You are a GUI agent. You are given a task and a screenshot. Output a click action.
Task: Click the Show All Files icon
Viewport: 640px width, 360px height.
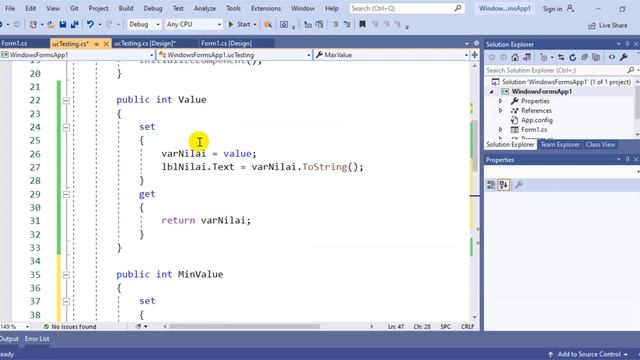click(x=596, y=58)
